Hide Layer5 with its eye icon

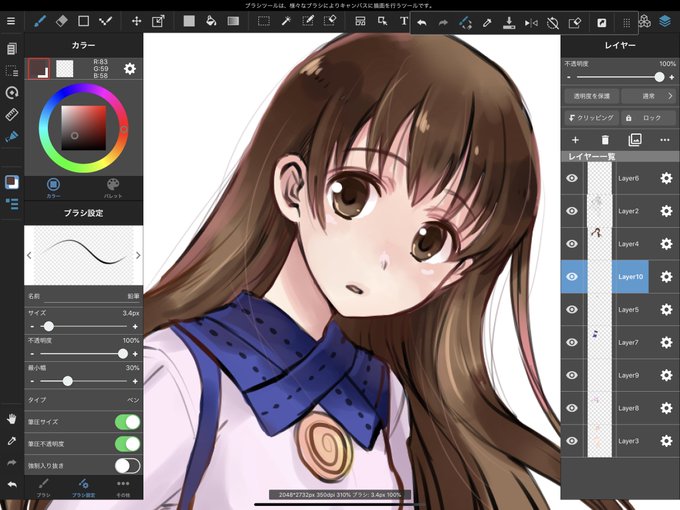pyautogui.click(x=572, y=310)
